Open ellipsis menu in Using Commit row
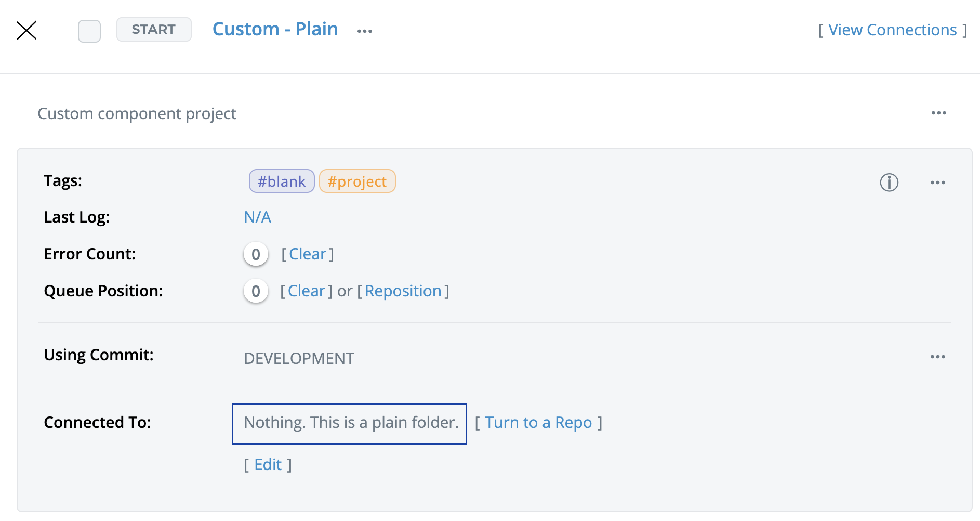 coord(937,357)
